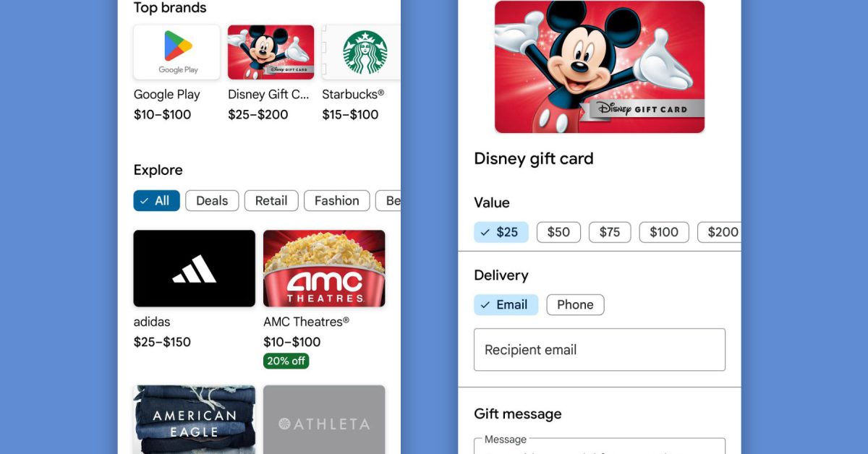
Task: Click the 20% off deal badge
Action: click(x=286, y=361)
